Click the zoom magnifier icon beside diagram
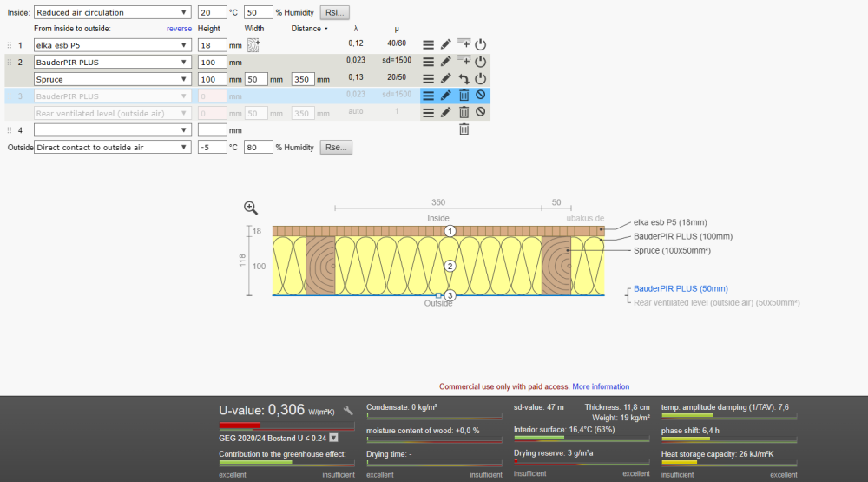This screenshot has width=868, height=482. coord(251,208)
